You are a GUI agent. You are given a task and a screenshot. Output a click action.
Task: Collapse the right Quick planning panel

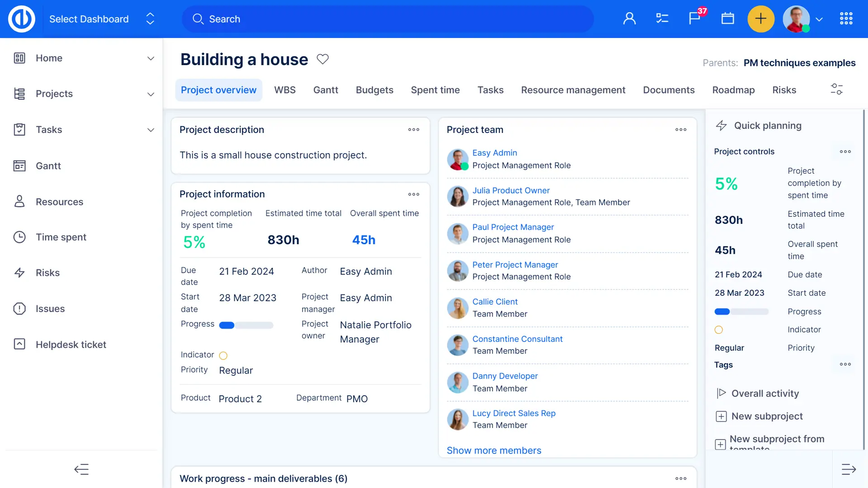click(849, 469)
